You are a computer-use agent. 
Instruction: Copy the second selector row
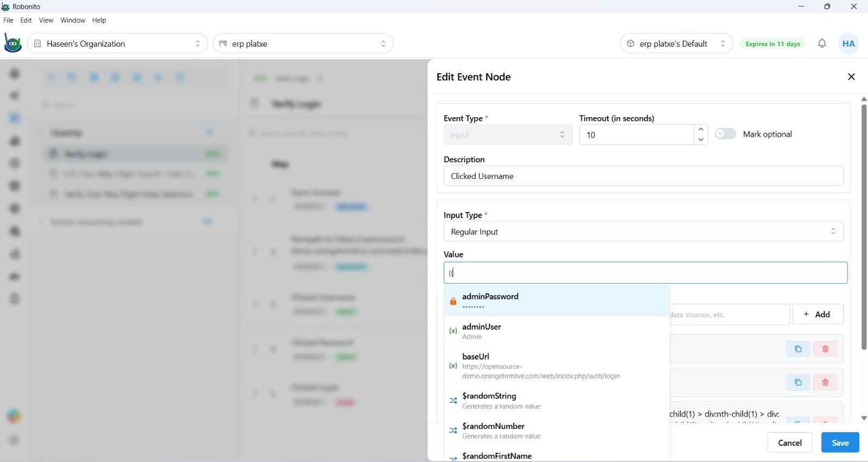pyautogui.click(x=798, y=382)
